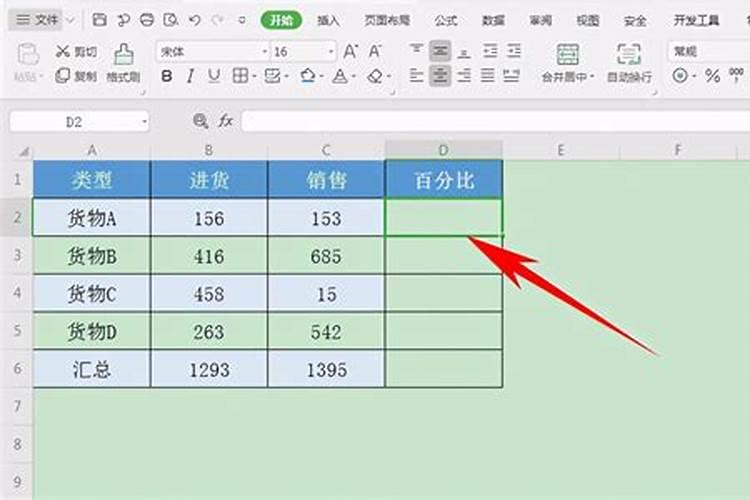The height and width of the screenshot is (500, 750).
Task: Click the Copy (复制) icon
Action: pos(63,76)
